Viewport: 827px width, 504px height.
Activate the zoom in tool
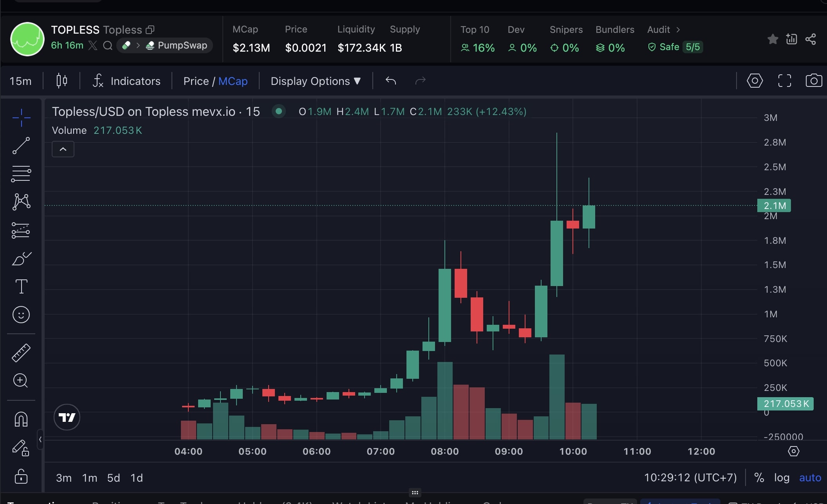click(21, 380)
